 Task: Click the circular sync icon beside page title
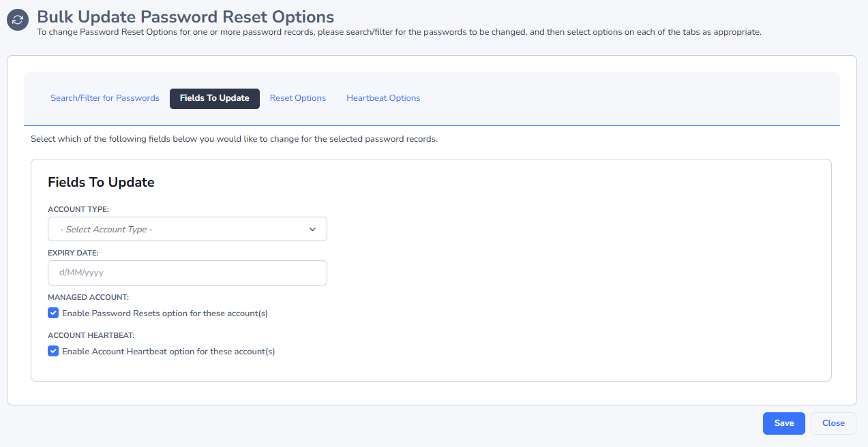click(x=18, y=19)
